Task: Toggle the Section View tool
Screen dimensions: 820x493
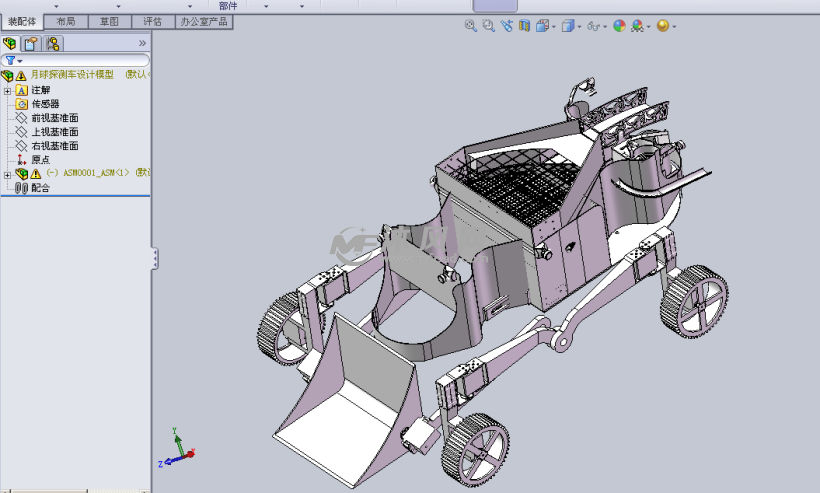Action: coord(524,26)
